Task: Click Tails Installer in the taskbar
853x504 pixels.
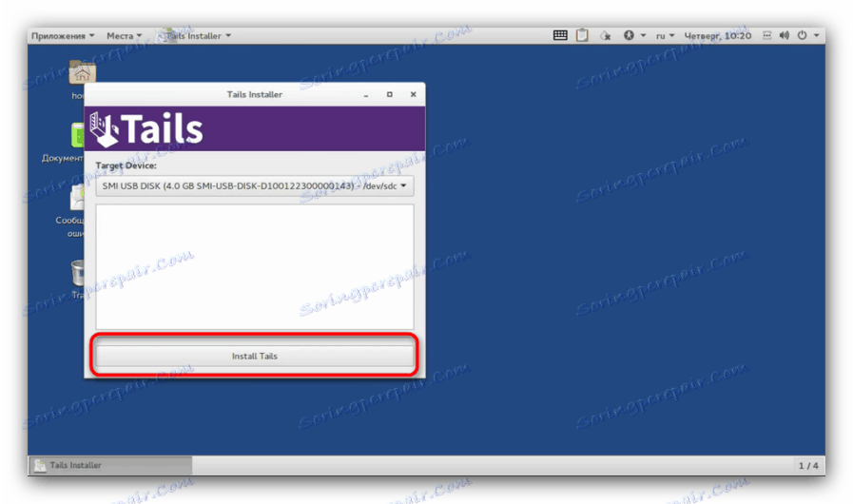Action: pos(110,465)
